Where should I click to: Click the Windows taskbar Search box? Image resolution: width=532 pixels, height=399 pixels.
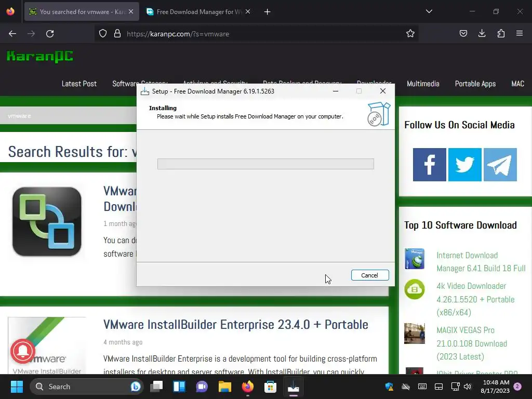87,387
